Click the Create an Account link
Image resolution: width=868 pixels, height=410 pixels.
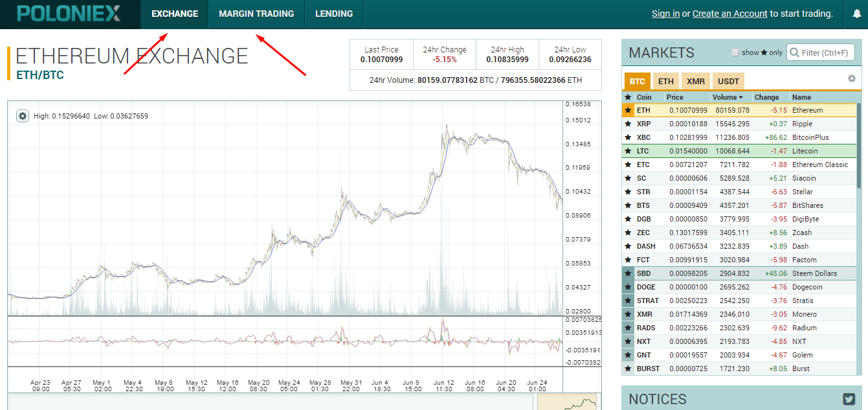730,14
